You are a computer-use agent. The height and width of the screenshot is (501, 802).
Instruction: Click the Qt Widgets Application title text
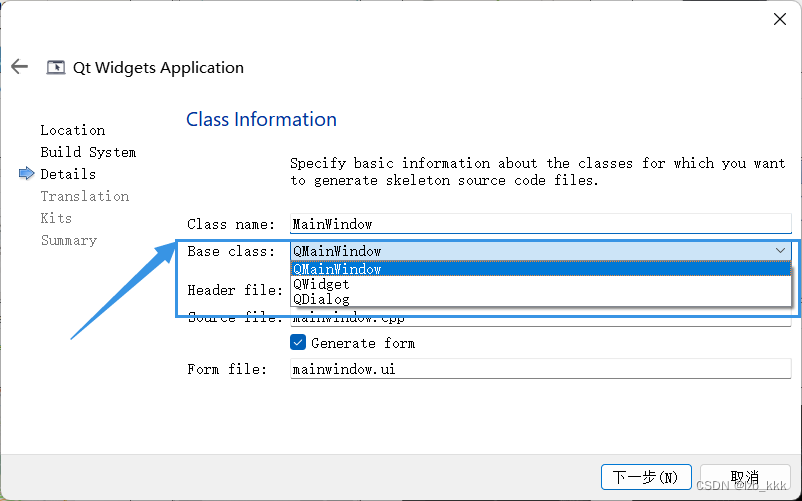[159, 67]
